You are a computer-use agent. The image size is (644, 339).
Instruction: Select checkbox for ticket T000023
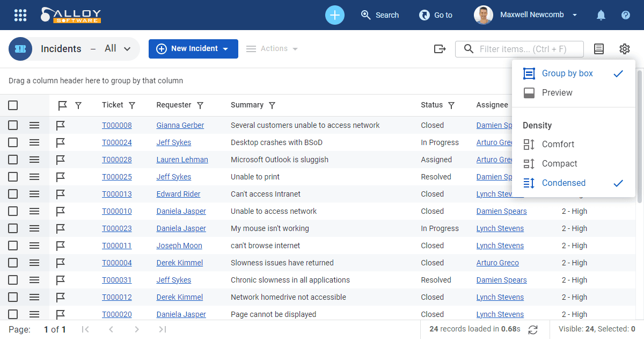(x=13, y=228)
